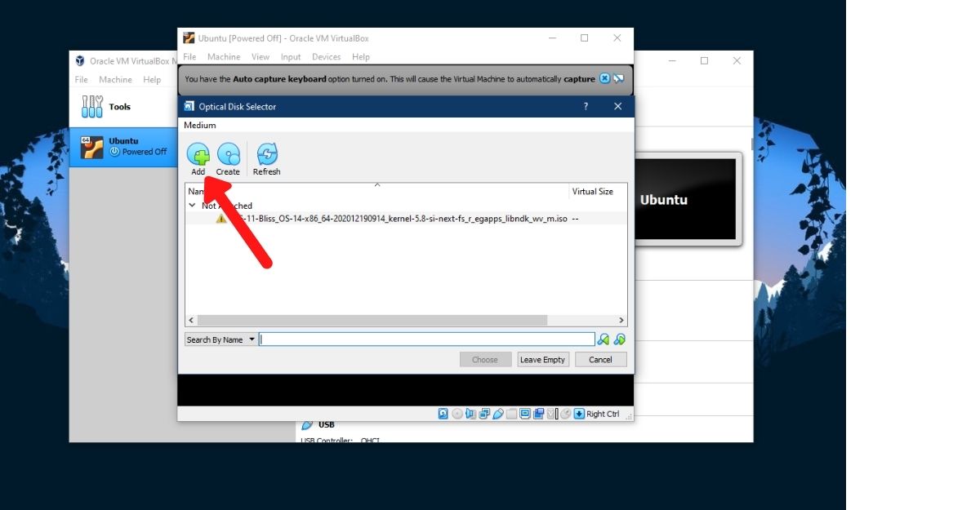The height and width of the screenshot is (510, 980).
Task: Click the USB icon in Manager details
Action: point(307,424)
